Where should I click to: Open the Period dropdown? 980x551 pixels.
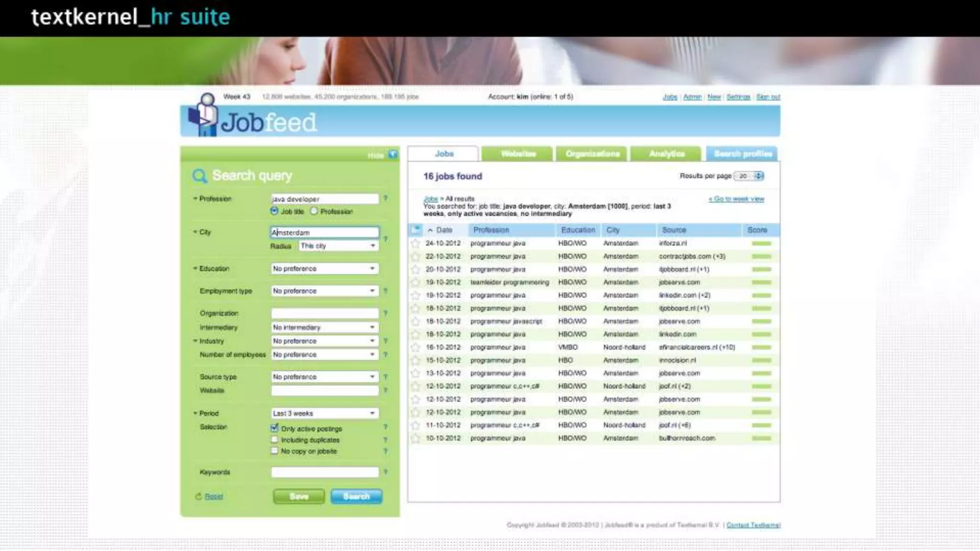pyautogui.click(x=324, y=413)
